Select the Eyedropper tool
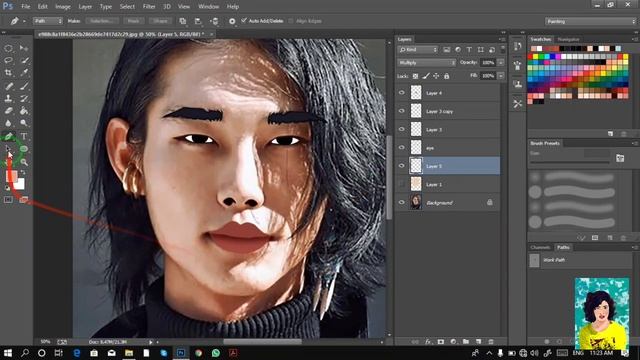Screen dimensions: 640x360 (24, 73)
